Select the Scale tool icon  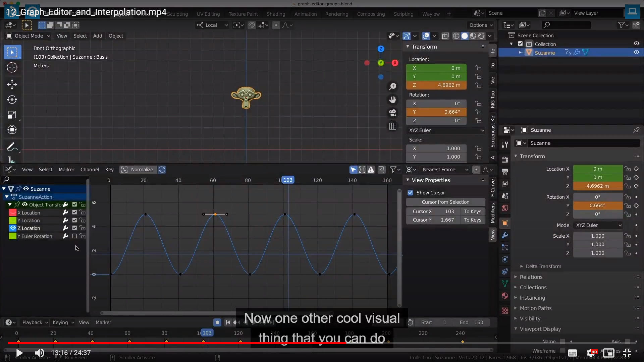[12, 115]
